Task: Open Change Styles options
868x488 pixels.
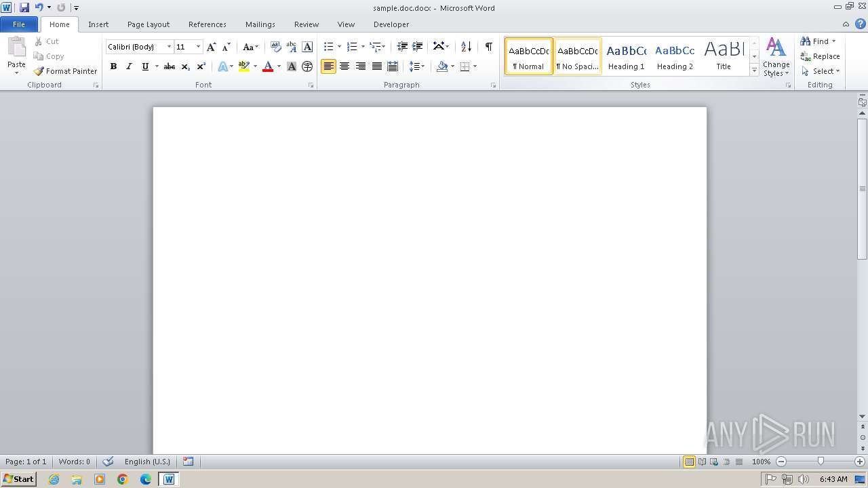Action: 776,57
